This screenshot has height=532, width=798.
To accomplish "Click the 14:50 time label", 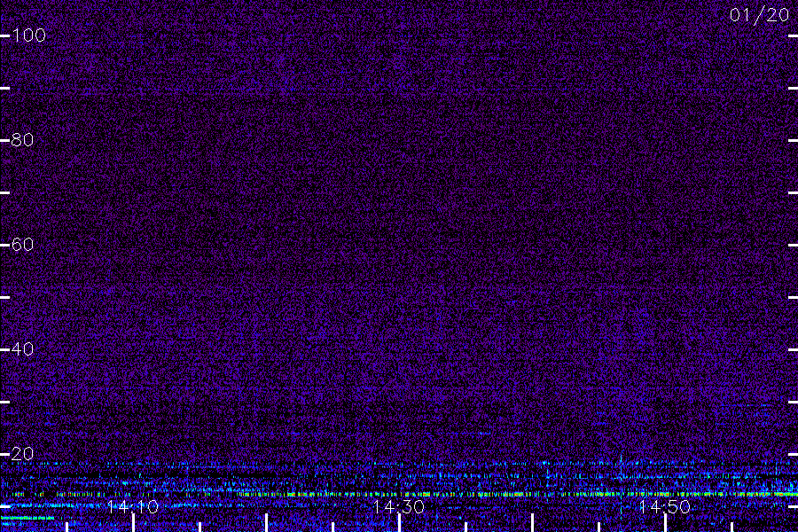I will [665, 506].
